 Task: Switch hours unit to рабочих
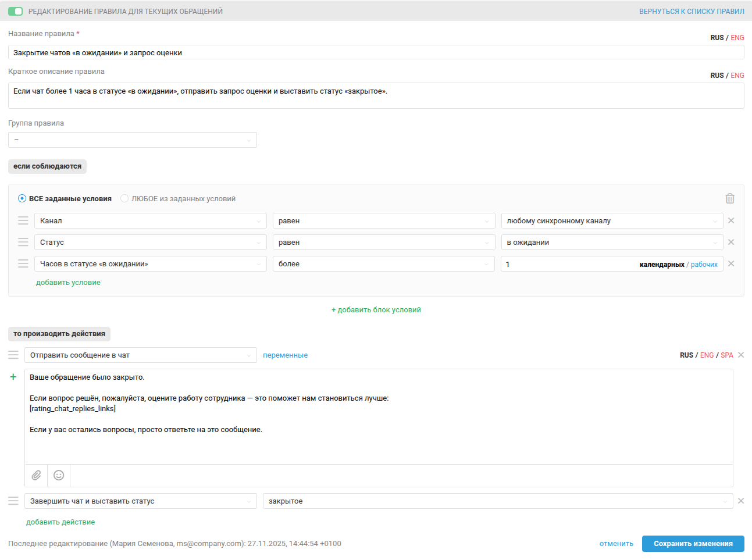(x=704, y=264)
